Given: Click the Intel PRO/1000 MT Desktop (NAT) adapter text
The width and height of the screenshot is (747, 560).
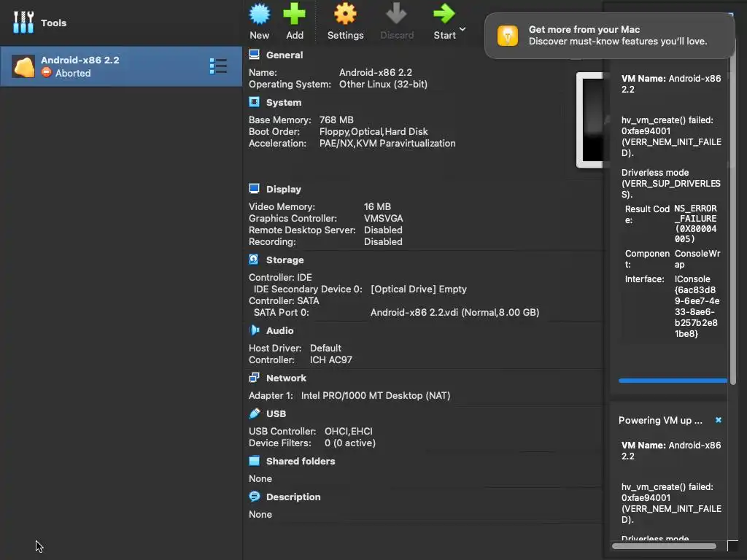Looking at the screenshot, I should (x=376, y=396).
